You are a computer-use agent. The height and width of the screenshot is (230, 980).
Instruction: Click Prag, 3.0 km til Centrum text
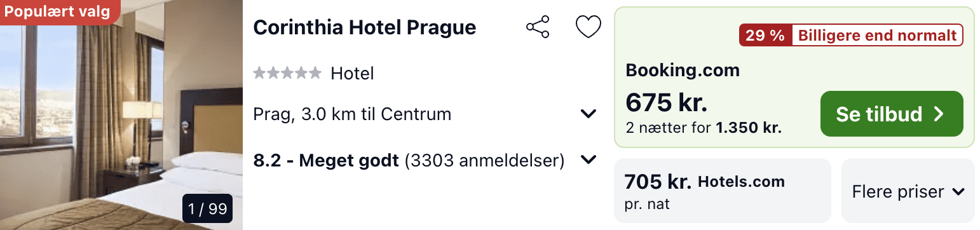click(352, 114)
